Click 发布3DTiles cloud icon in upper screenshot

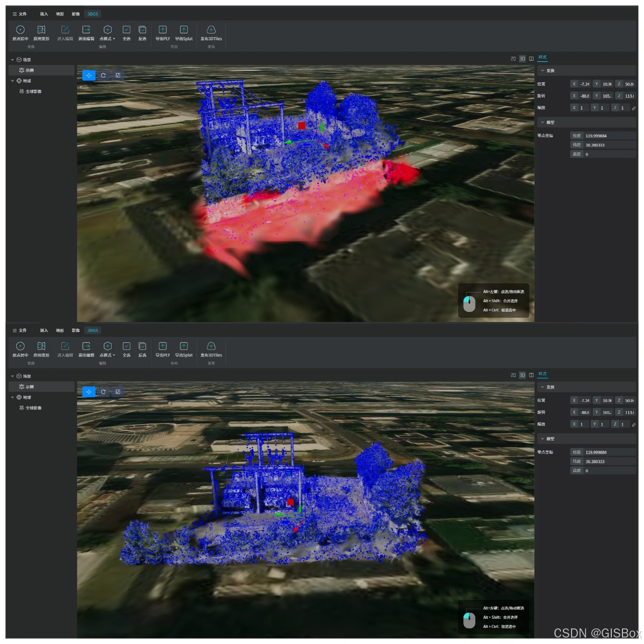point(211,30)
